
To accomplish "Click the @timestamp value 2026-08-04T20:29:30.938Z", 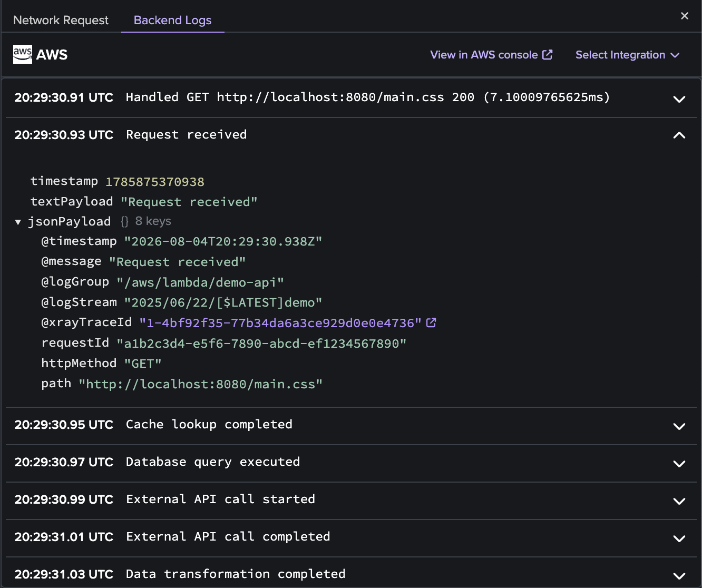I will click(223, 241).
